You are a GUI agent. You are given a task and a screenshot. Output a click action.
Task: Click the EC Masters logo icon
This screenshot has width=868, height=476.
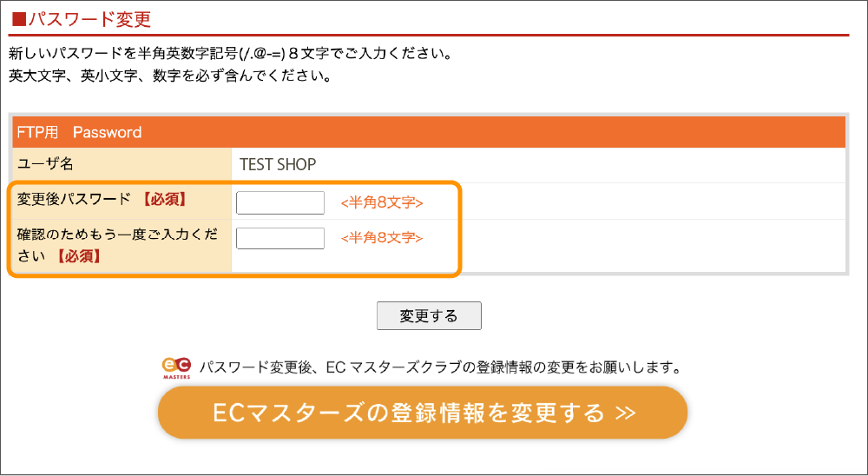[175, 367]
